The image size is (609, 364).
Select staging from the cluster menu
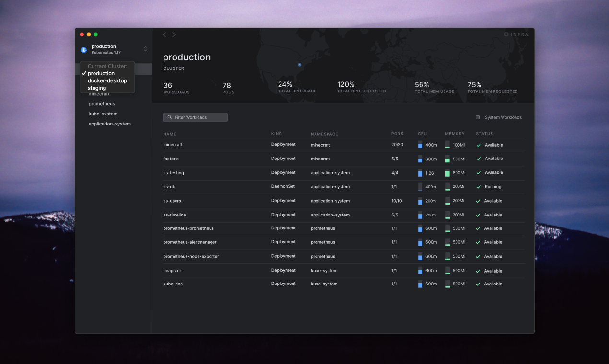[96, 88]
